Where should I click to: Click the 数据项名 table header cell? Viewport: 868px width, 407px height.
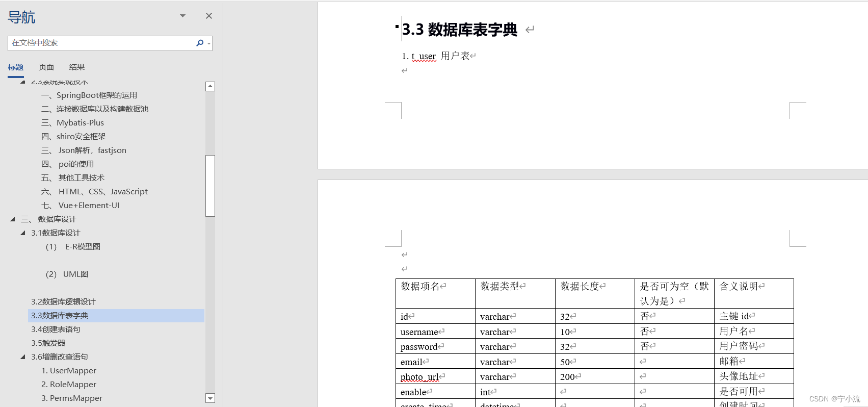(x=435, y=293)
